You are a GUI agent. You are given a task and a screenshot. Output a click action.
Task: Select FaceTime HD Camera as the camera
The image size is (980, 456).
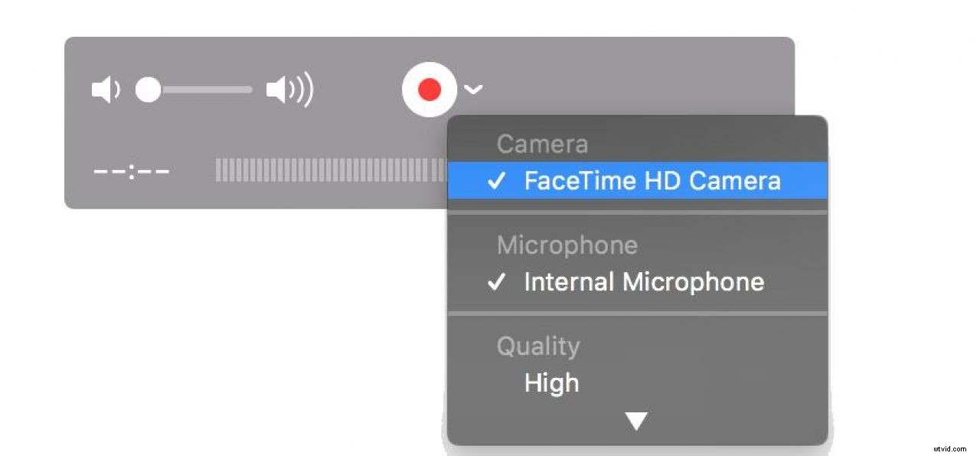[x=652, y=181]
